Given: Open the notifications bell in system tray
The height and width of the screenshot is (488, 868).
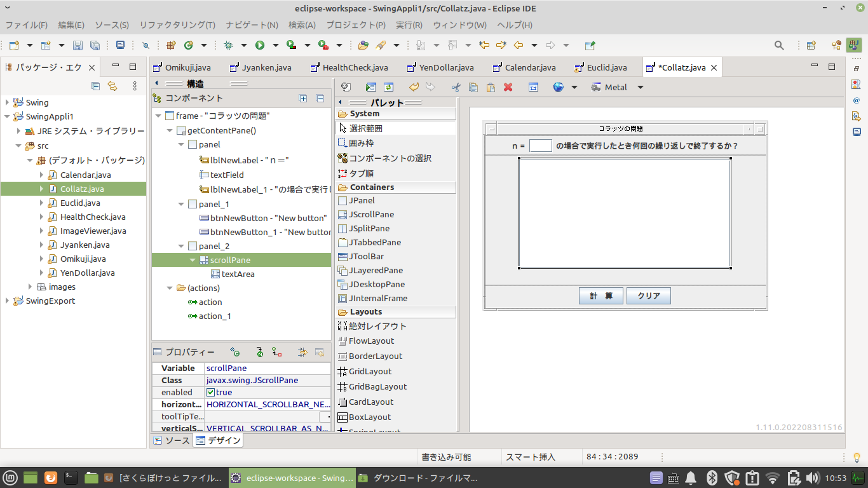Looking at the screenshot, I should coord(691,478).
